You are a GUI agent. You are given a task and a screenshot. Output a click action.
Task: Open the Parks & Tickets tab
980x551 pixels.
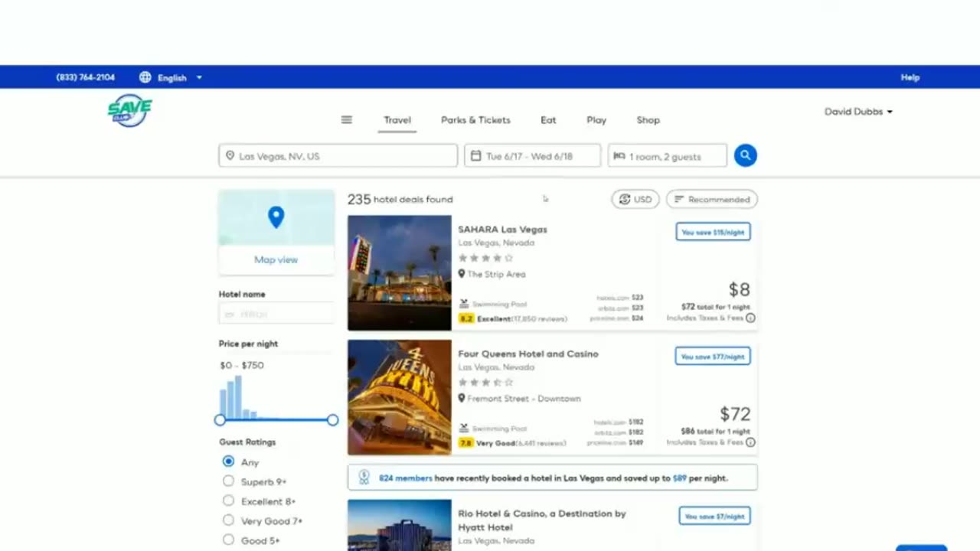[x=475, y=120]
